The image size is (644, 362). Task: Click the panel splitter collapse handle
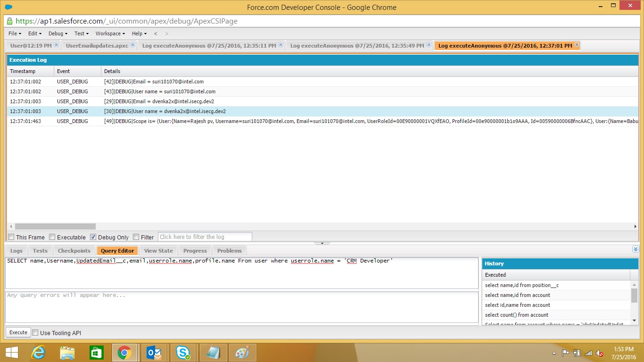(x=322, y=243)
